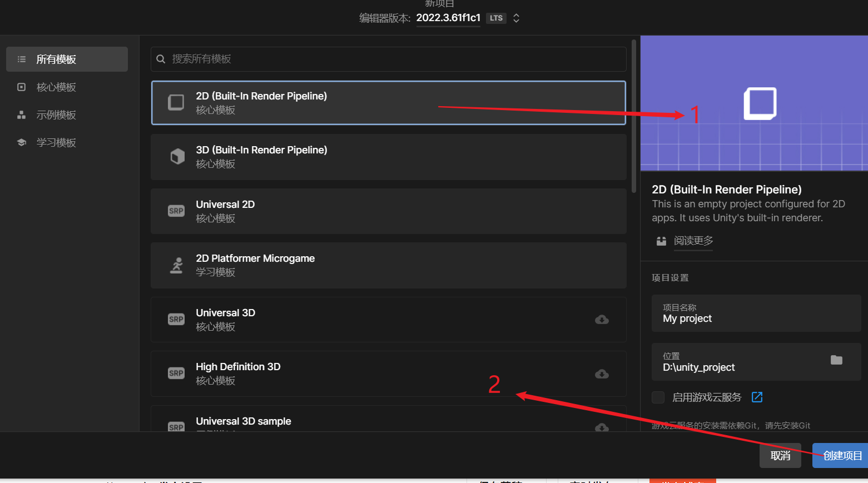Click the Cancel (取消) button
This screenshot has width=868, height=483.
click(x=780, y=455)
